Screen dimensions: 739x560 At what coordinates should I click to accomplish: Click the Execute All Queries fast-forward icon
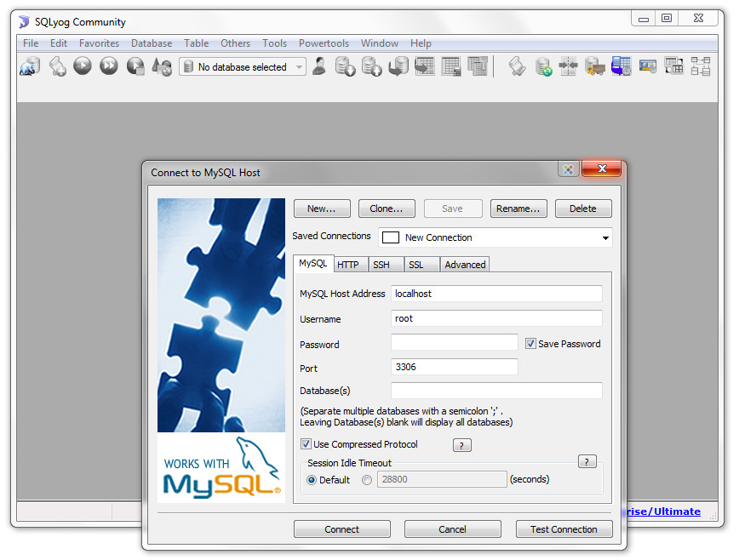(x=109, y=66)
